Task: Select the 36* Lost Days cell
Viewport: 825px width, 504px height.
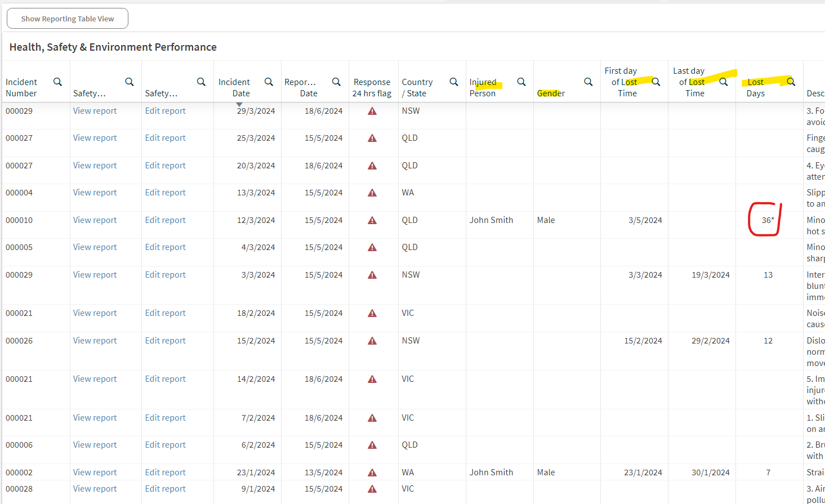Action: tap(768, 220)
